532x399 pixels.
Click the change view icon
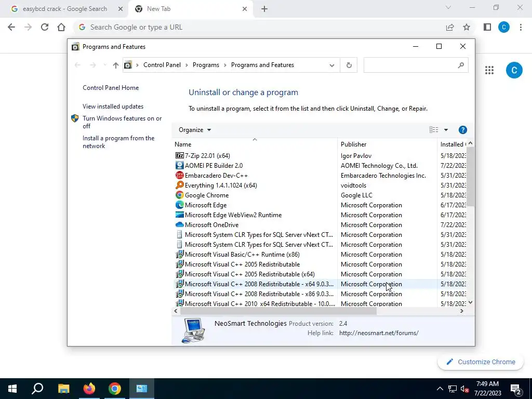click(x=434, y=130)
